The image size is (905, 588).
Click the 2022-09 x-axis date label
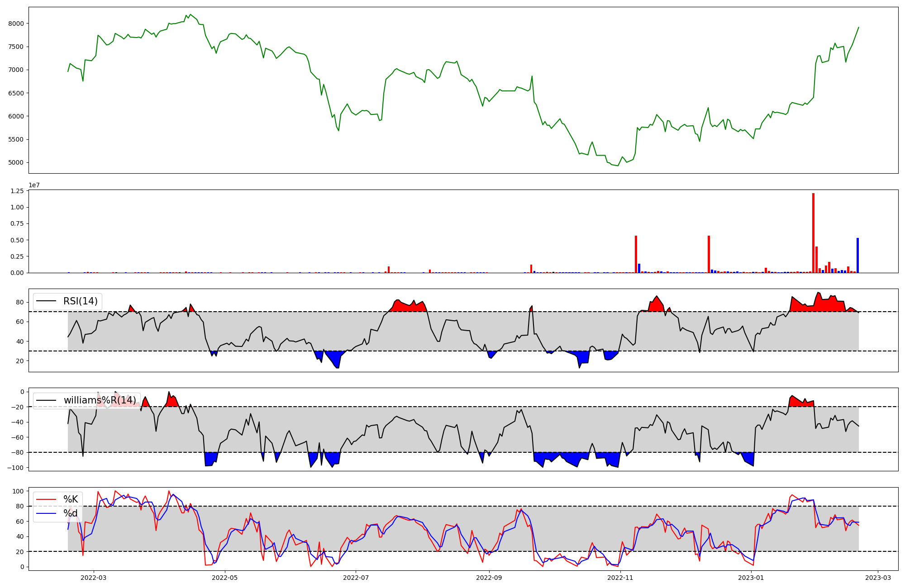(489, 578)
